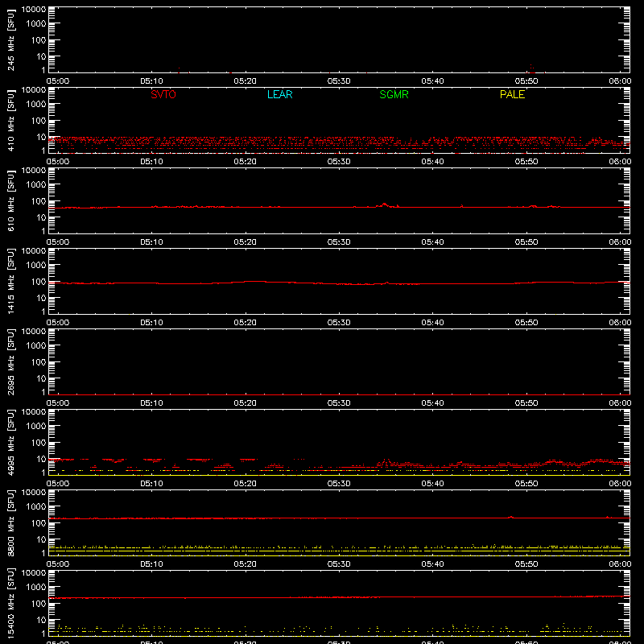Click 05:00 under the 245 MHz panel
Viewport: 644px width, 644px height.
[x=58, y=81]
